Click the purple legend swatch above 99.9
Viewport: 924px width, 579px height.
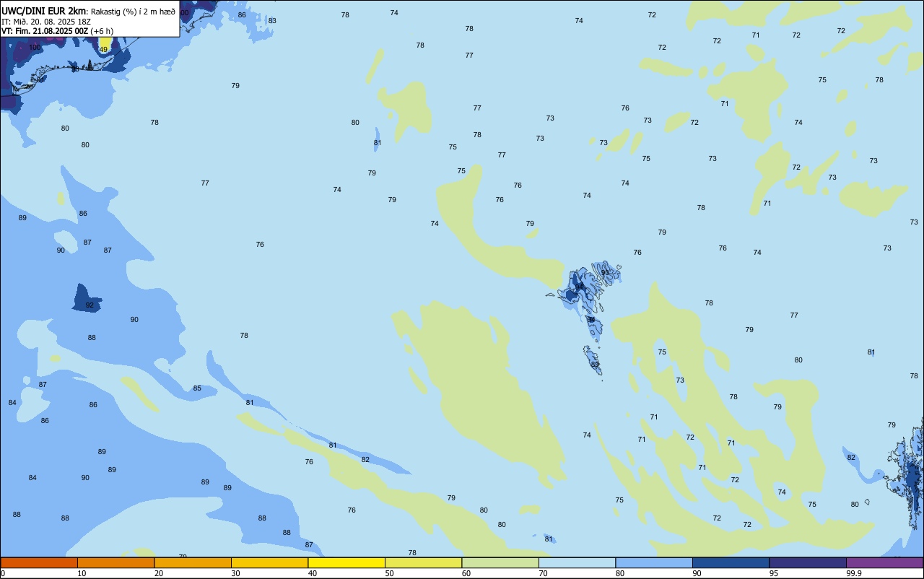[x=884, y=562]
